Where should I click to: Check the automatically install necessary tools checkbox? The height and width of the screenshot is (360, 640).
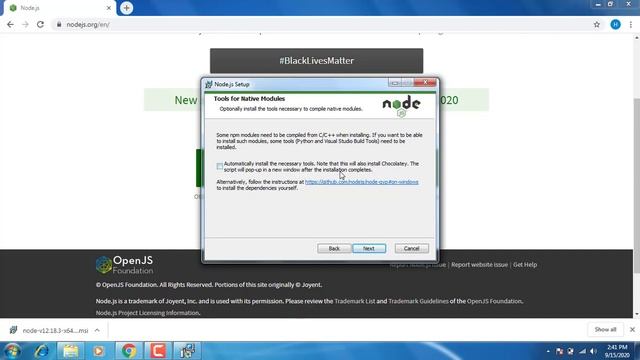220,167
